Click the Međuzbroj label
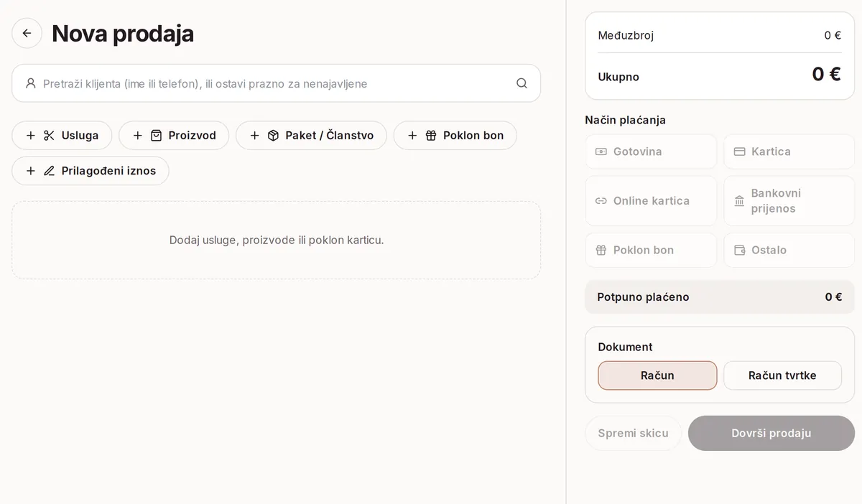 pos(626,35)
